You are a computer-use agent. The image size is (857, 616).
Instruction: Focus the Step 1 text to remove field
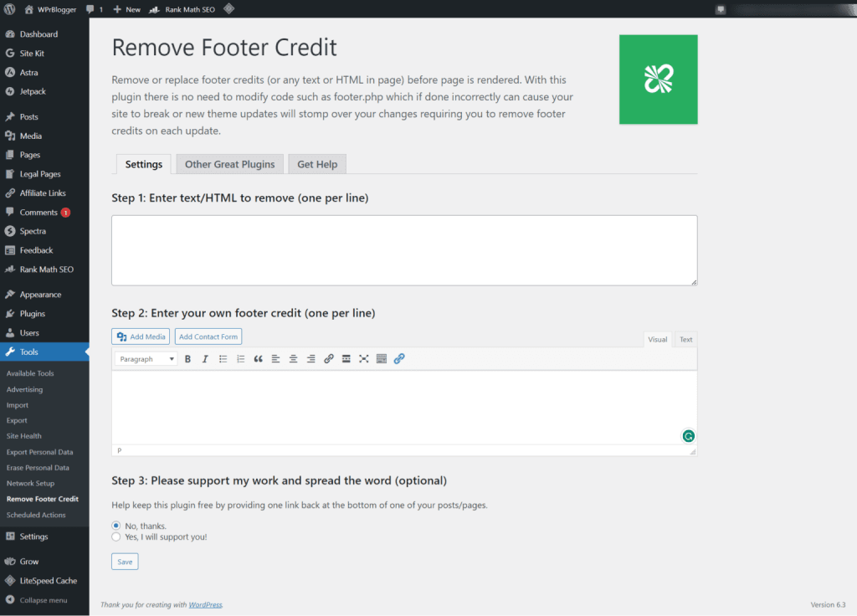click(x=404, y=250)
